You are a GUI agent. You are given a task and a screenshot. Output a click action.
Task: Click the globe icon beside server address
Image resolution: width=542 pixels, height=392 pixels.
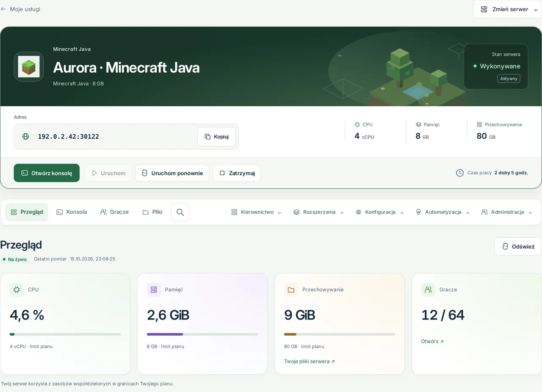pos(26,136)
